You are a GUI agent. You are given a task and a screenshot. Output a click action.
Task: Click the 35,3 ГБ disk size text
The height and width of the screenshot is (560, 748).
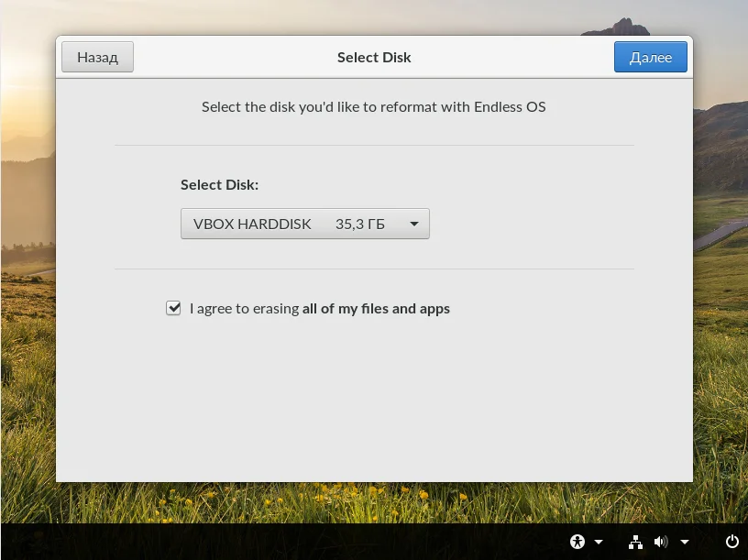point(359,224)
